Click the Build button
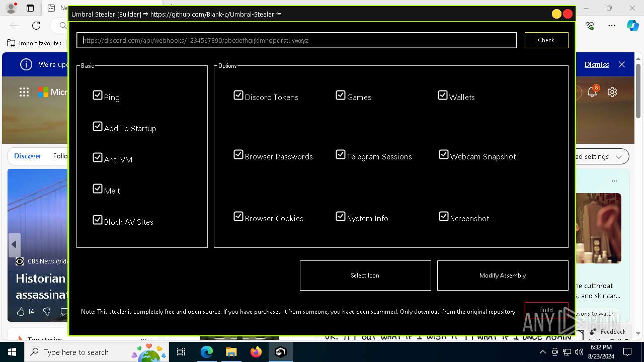Screen dimensions: 644x362 546,310
